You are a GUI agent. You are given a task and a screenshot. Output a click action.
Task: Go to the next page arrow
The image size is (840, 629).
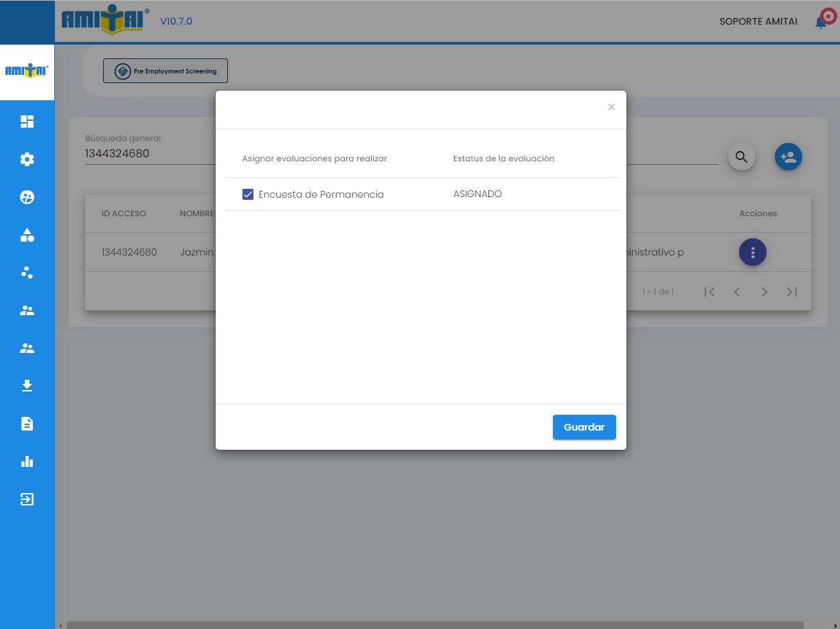764,292
